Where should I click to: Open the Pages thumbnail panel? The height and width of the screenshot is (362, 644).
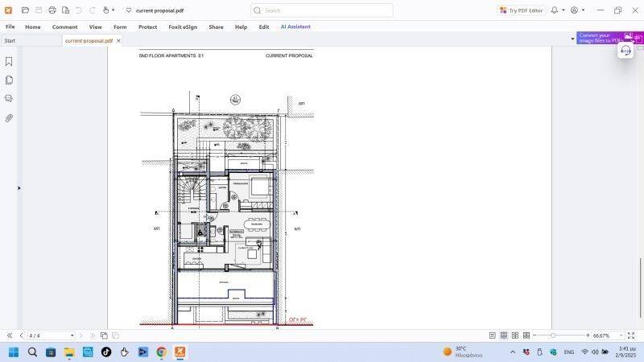click(9, 80)
